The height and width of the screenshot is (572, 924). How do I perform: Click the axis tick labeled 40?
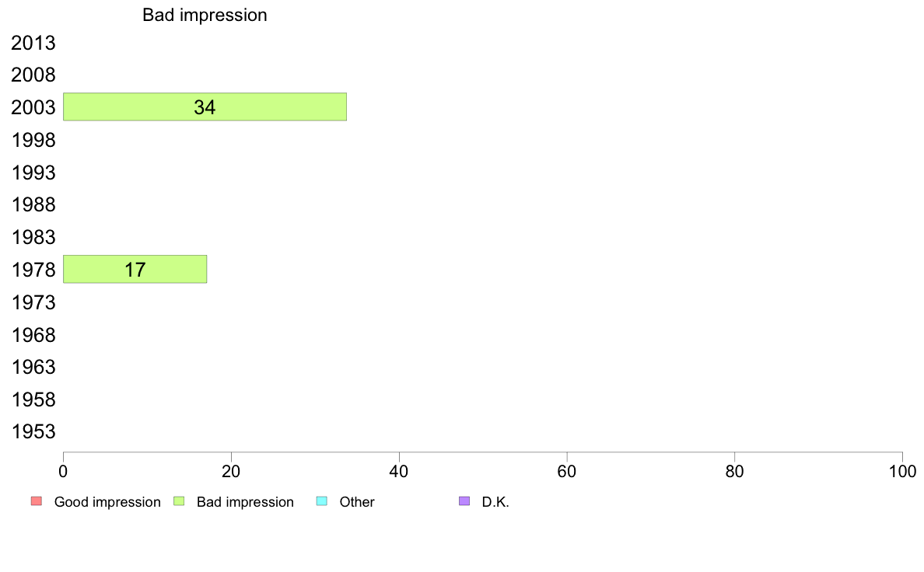(x=399, y=471)
